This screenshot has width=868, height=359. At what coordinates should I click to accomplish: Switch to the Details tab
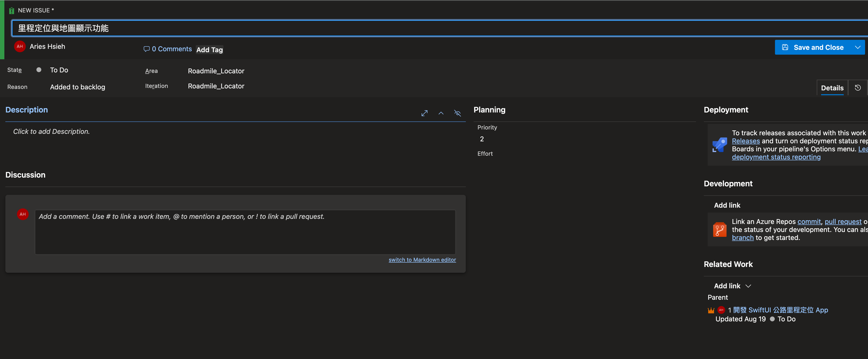point(832,88)
